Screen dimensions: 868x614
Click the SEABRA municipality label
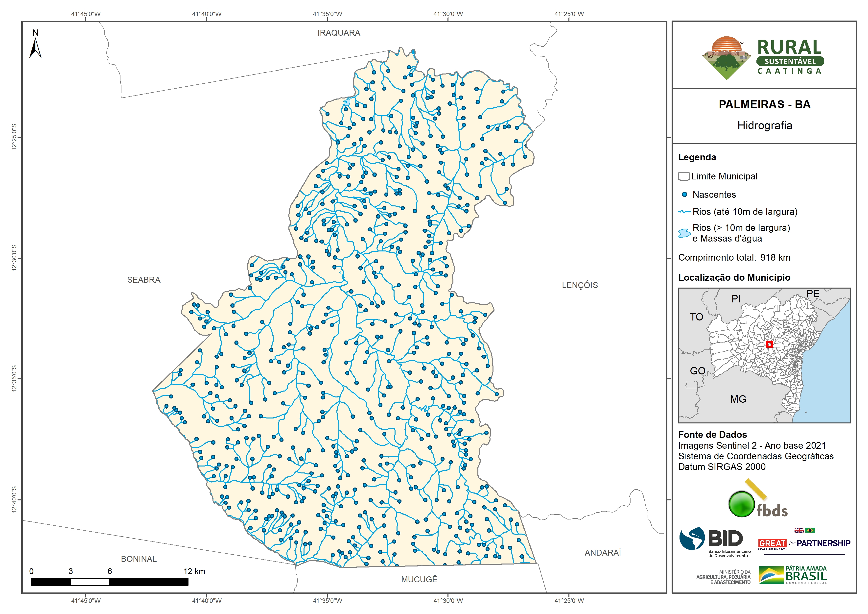144,280
